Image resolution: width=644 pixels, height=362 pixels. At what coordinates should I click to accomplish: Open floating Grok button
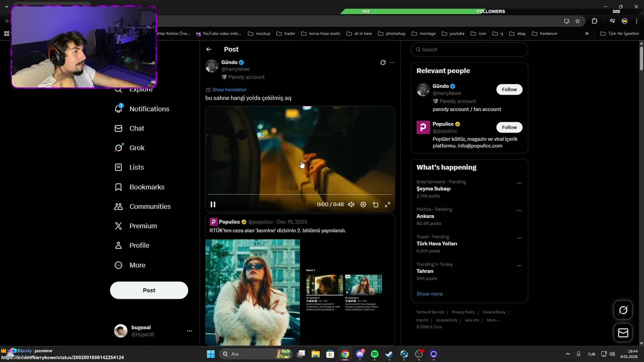(623, 310)
